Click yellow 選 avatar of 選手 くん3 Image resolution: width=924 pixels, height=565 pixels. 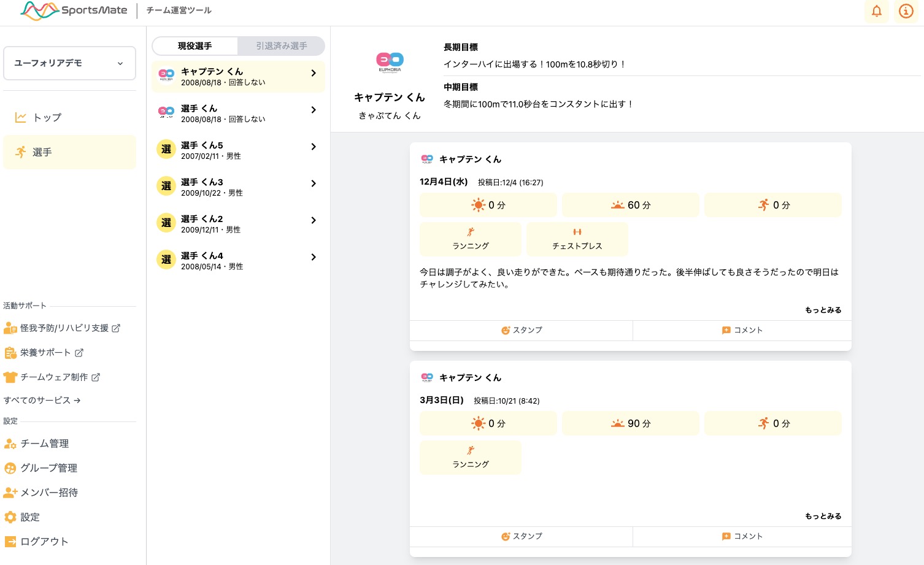point(166,186)
